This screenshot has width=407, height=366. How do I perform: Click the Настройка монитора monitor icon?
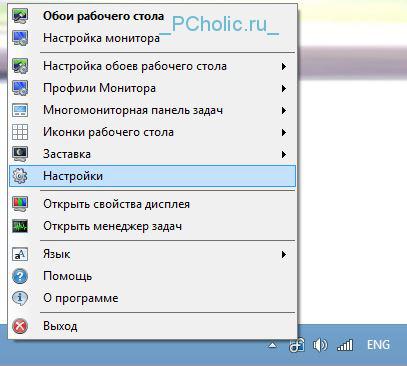[x=20, y=38]
